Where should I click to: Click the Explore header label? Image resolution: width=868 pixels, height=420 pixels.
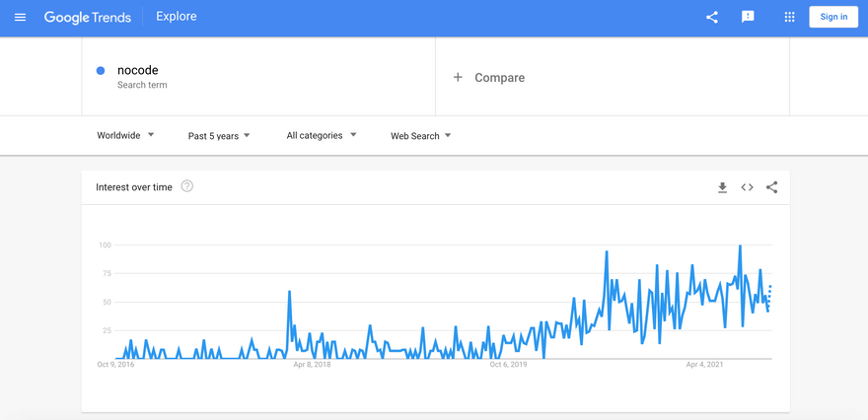(x=177, y=17)
